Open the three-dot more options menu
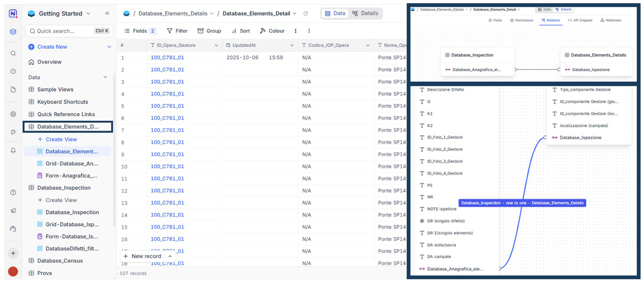This screenshot has width=644, height=284. coord(309,31)
